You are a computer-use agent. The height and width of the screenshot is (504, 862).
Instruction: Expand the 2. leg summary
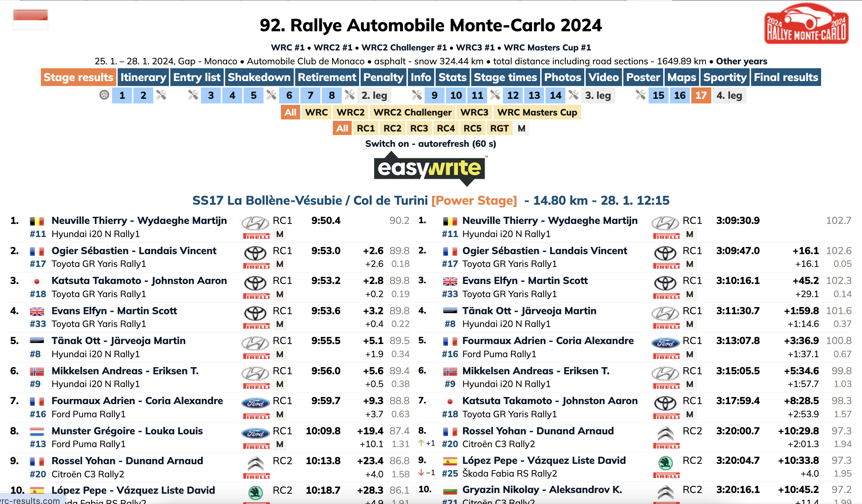tap(374, 95)
